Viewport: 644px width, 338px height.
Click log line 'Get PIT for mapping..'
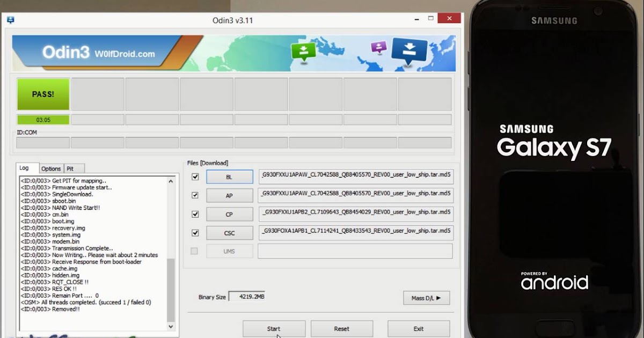pos(63,180)
